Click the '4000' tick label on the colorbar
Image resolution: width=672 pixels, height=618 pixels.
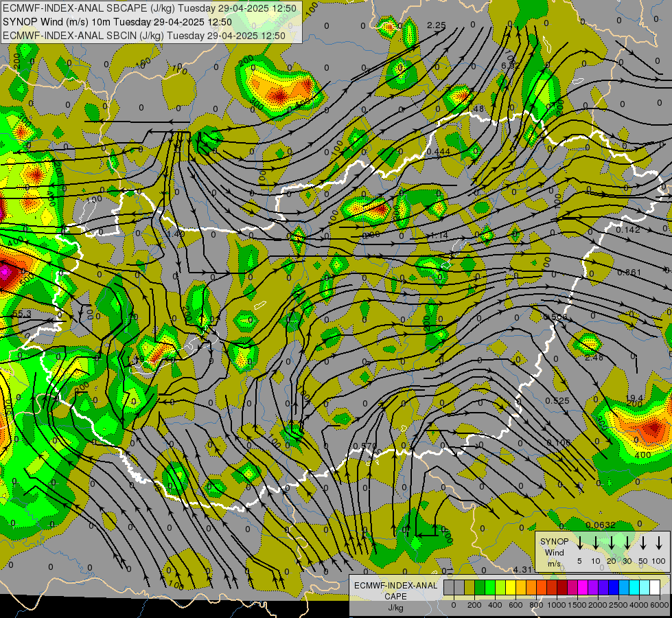638,605
